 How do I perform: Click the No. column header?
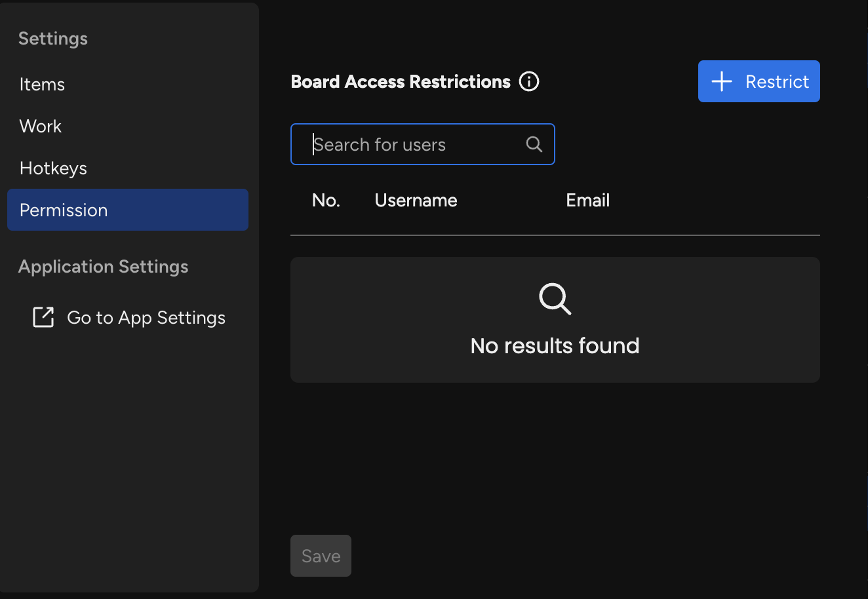326,200
